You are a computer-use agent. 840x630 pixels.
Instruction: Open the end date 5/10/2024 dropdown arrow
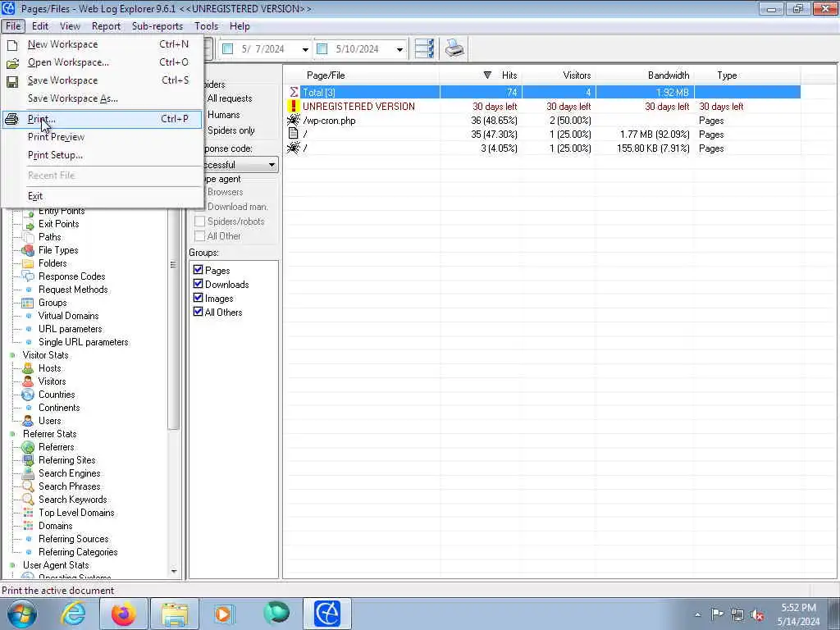399,49
